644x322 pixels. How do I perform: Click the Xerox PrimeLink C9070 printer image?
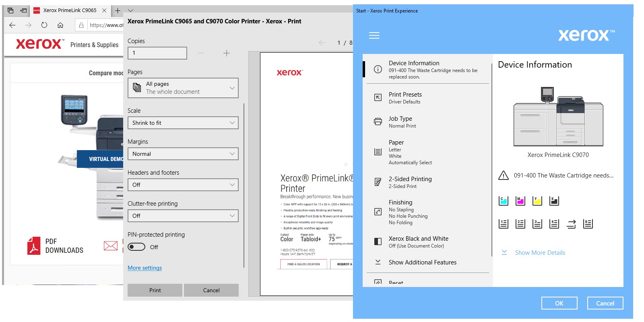coord(558,116)
